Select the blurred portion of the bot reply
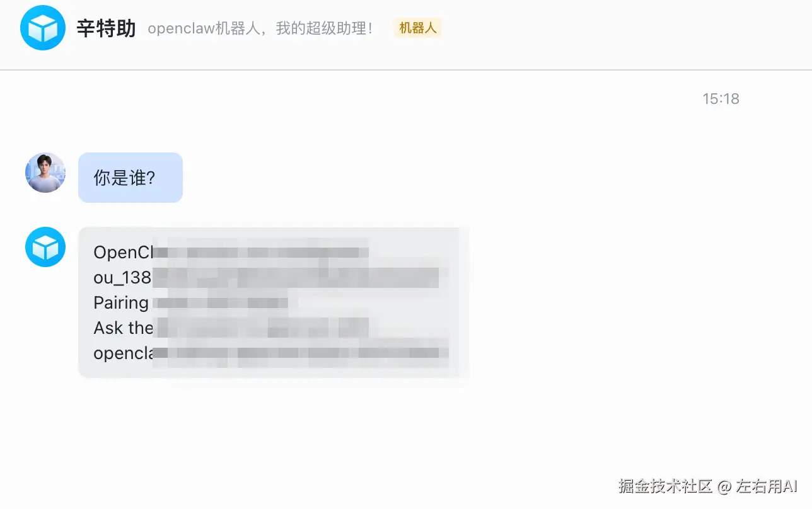Screen dimensions: 812x509 click(301, 302)
